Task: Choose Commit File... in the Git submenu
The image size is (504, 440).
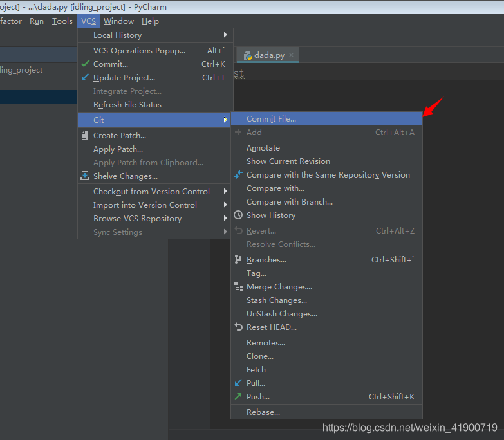Action: (326, 119)
